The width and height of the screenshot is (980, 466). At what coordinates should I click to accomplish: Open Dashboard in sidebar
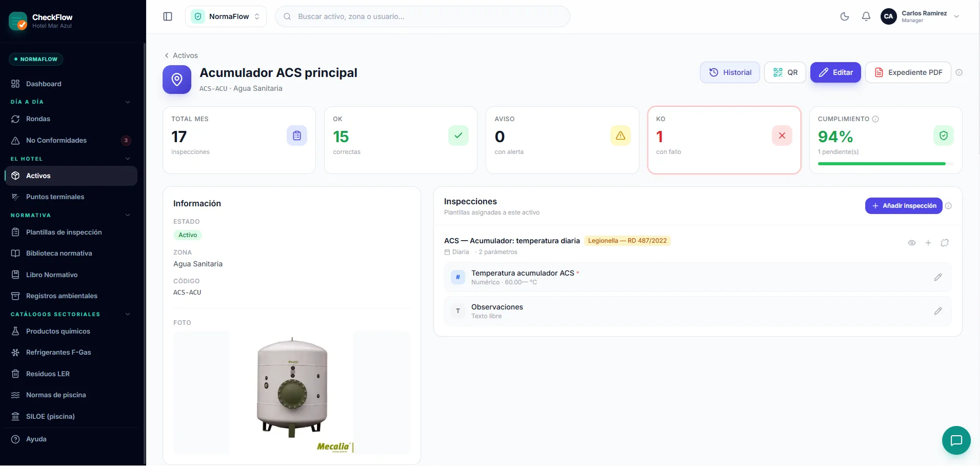[x=71, y=84]
